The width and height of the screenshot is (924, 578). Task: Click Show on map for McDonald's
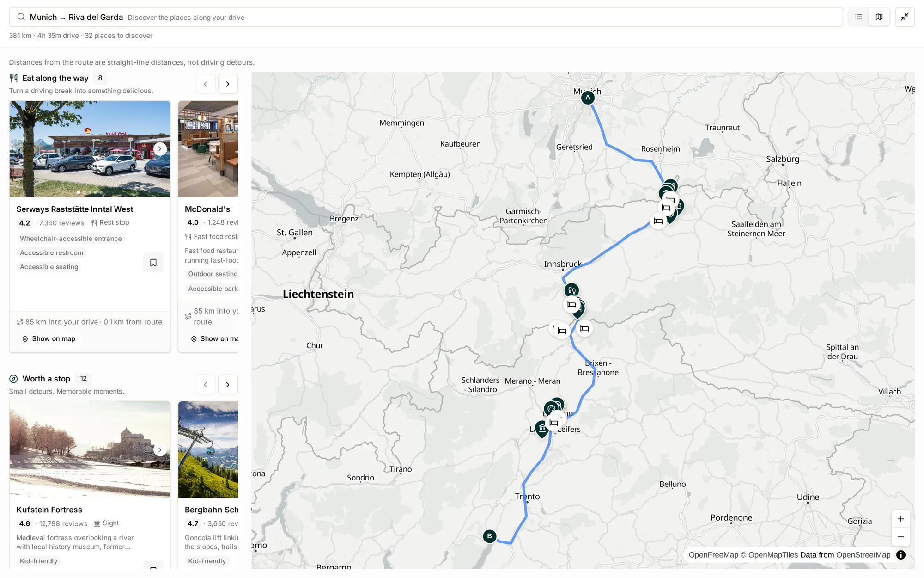(x=215, y=339)
